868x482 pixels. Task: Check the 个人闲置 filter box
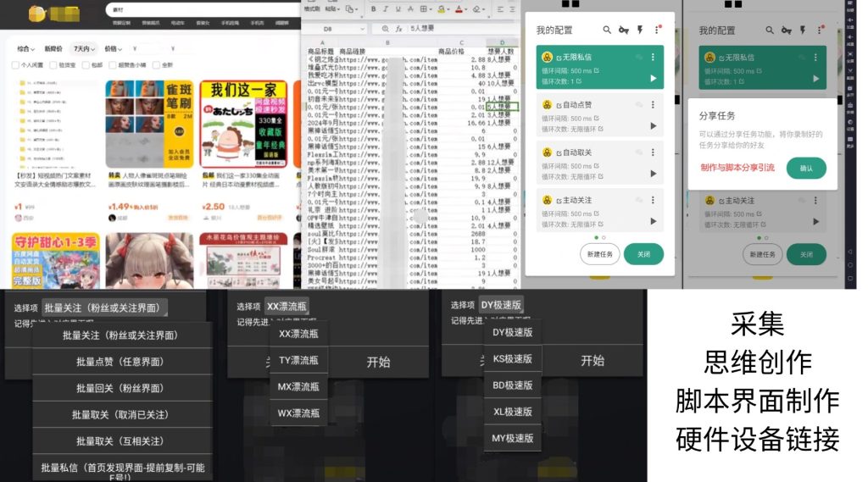click(x=15, y=65)
